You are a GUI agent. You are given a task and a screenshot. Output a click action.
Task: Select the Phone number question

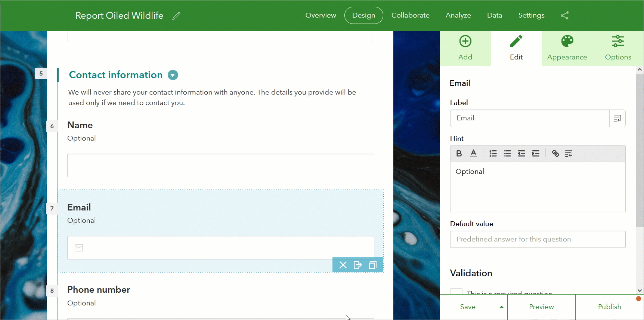(x=99, y=290)
